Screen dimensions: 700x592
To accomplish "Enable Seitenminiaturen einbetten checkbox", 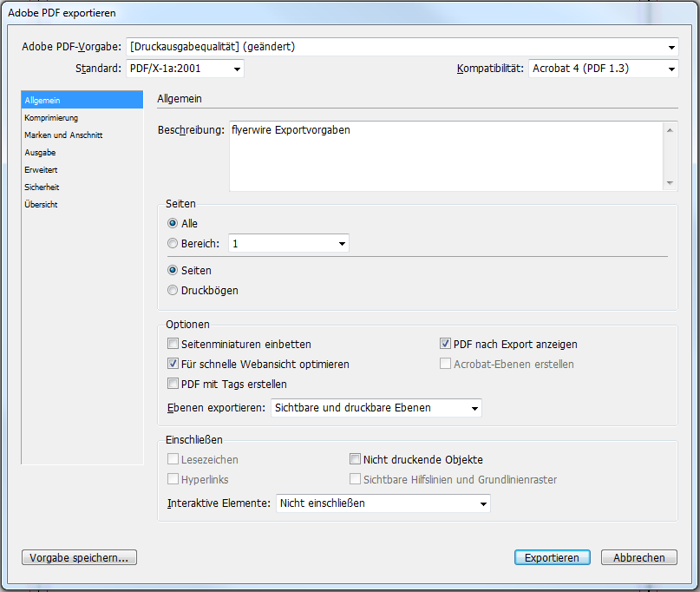I will (x=173, y=344).
